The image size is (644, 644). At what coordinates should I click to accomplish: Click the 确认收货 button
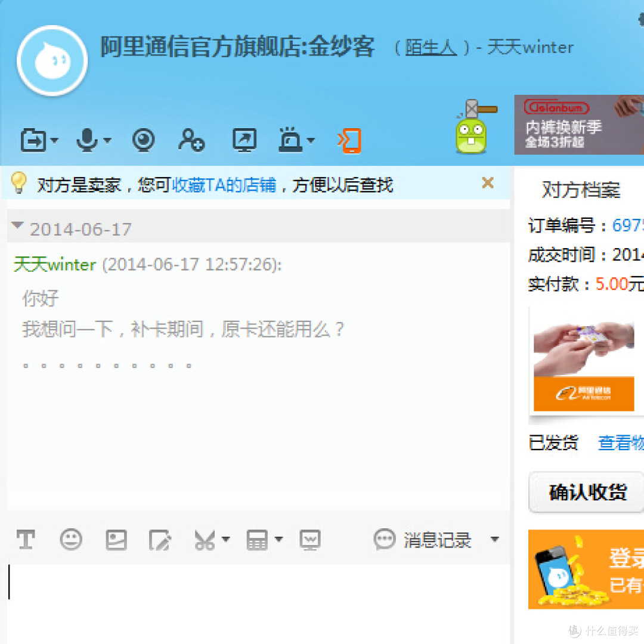click(587, 491)
